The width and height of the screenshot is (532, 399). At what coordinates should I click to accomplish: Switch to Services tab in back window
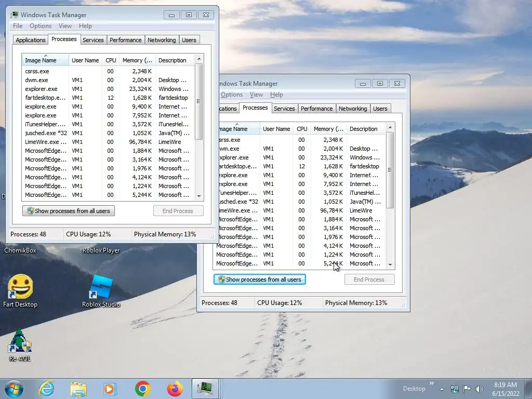click(x=93, y=40)
